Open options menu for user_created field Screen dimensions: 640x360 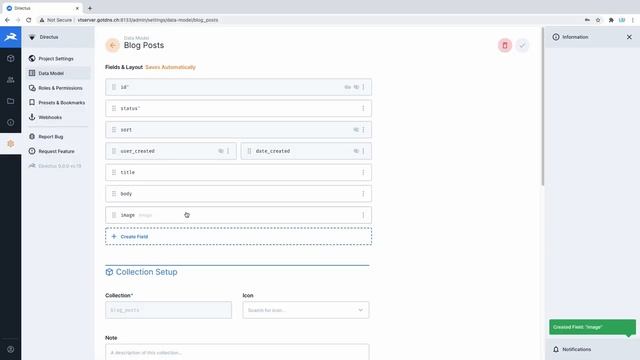point(228,151)
